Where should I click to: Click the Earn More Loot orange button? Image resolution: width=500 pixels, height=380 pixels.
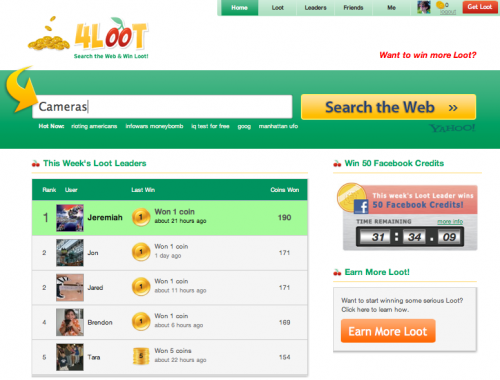point(388,331)
